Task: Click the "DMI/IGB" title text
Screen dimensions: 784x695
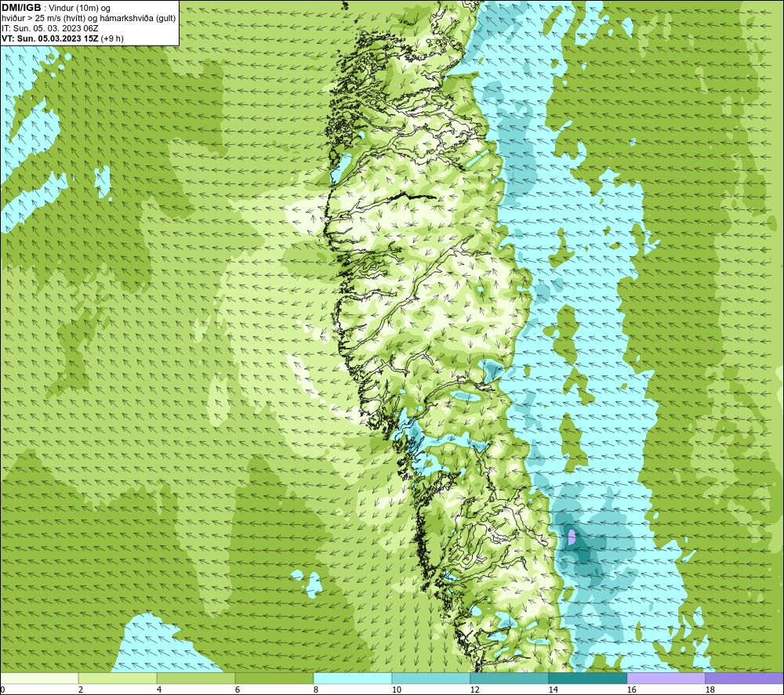Action: point(21,8)
